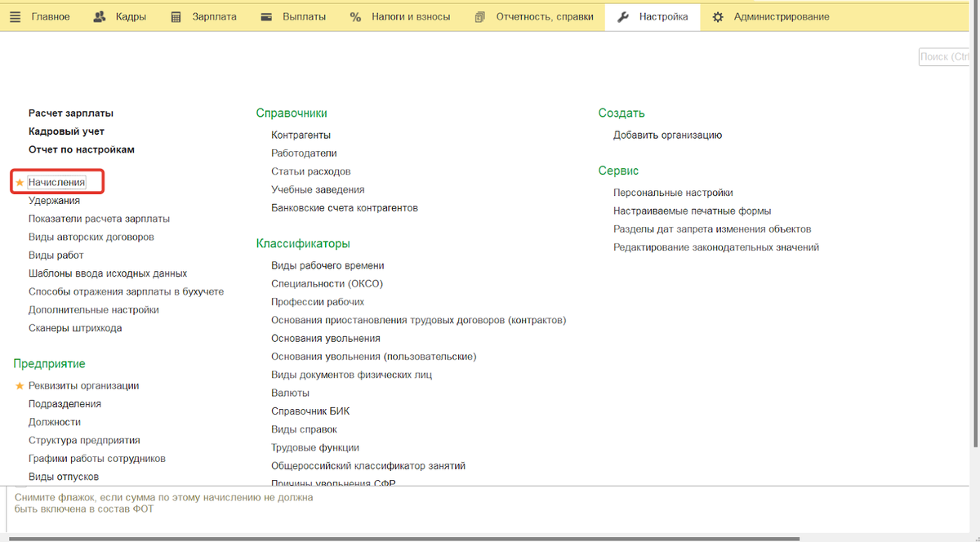
Task: Open Реквизиты организации
Action: click(x=83, y=386)
